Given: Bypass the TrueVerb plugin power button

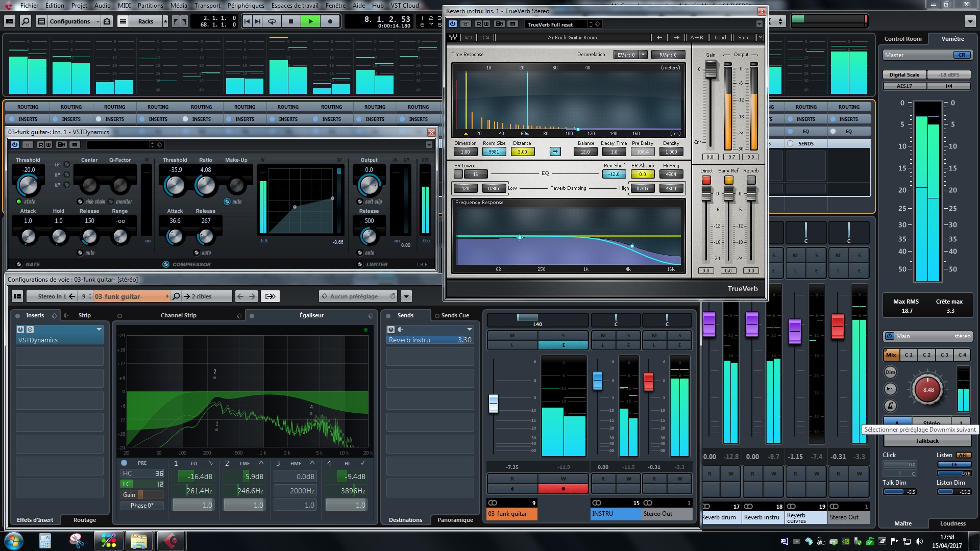Looking at the screenshot, I should (x=453, y=24).
